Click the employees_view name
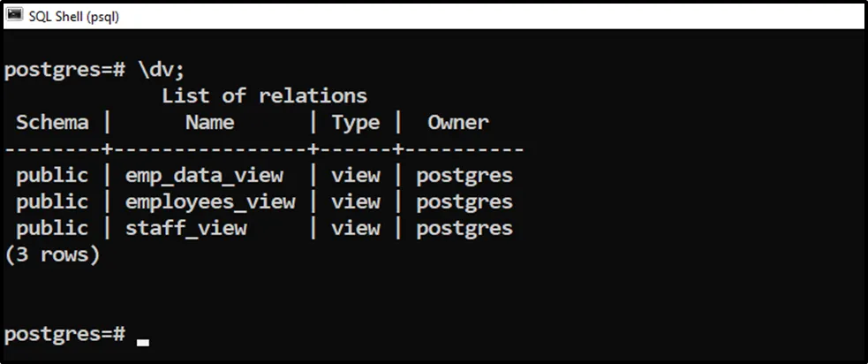Viewport: 868px width, 364px height. (x=210, y=202)
